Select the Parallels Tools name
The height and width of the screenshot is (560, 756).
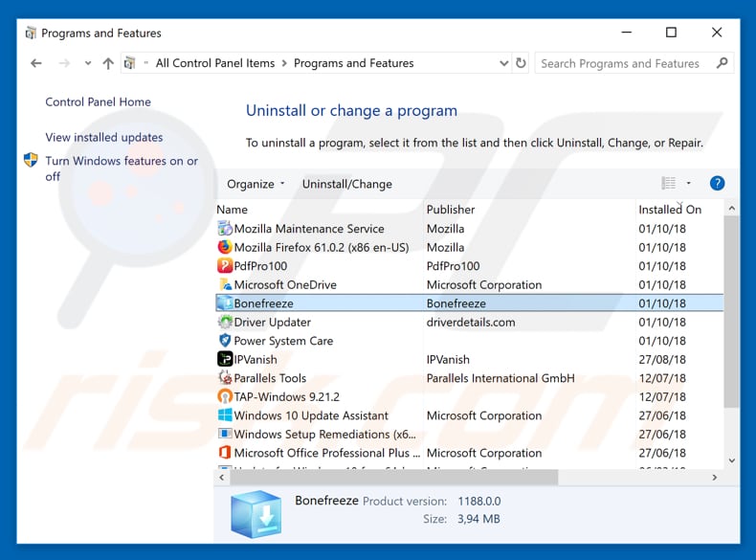pyautogui.click(x=270, y=378)
